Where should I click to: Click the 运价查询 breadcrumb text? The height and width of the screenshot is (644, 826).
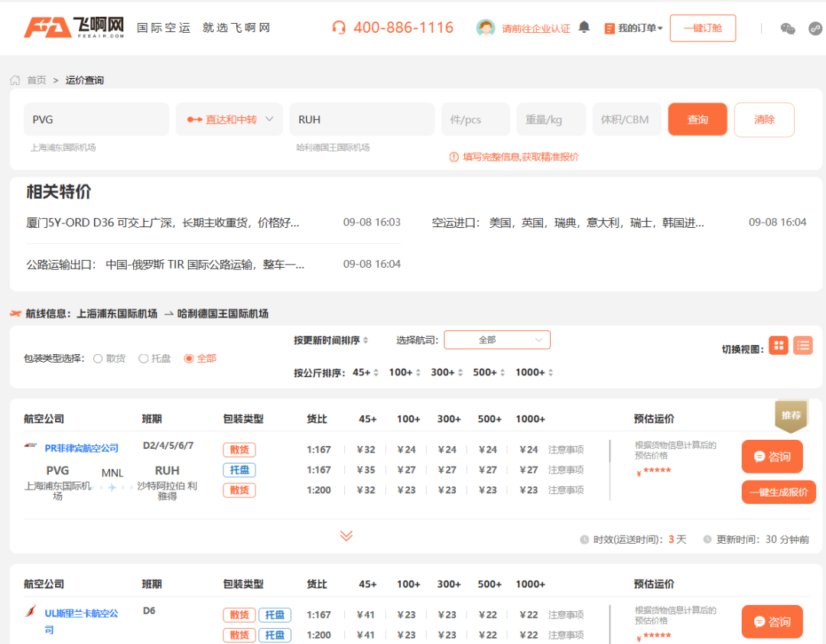84,80
